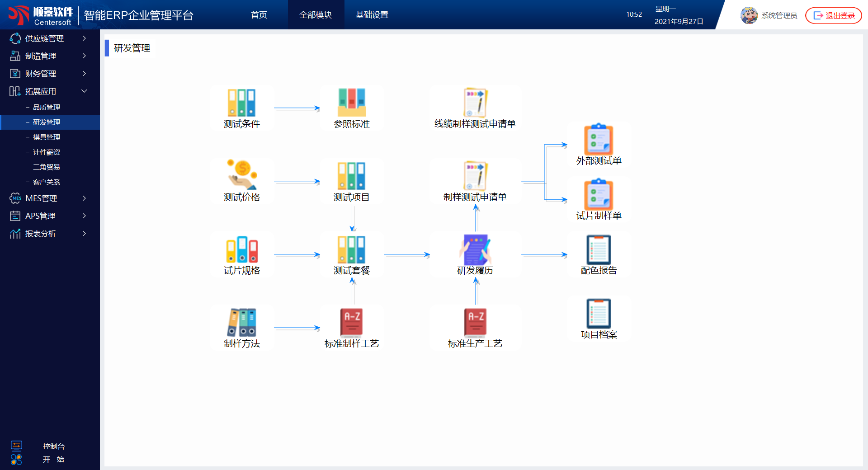
Task: Click the 系统管理员 user avatar
Action: 749,15
